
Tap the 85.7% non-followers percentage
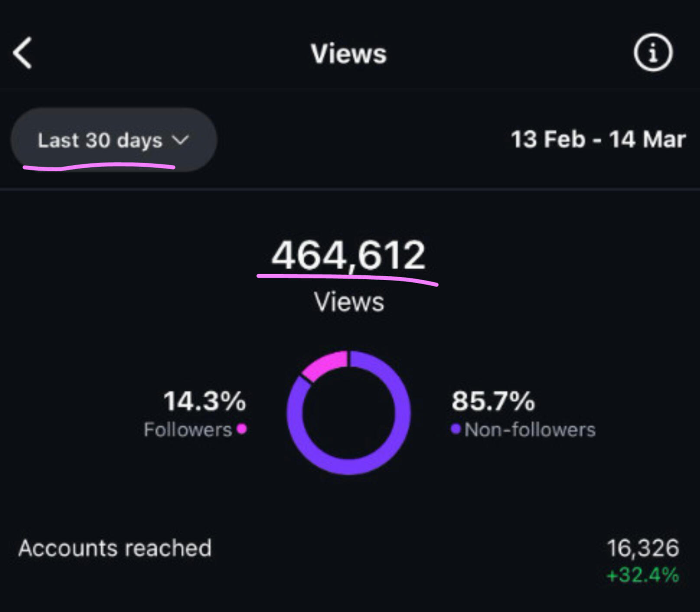pos(493,401)
